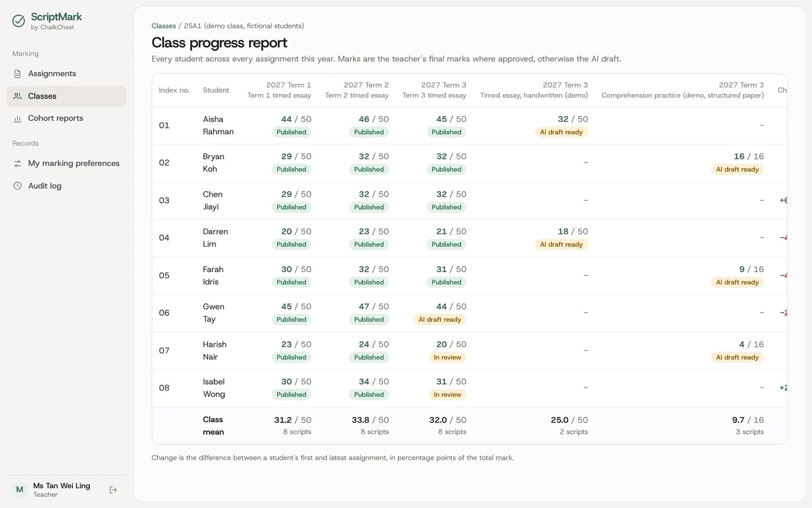This screenshot has height=508, width=812.
Task: Click the ScriptMark checkmark logo icon
Action: click(19, 21)
